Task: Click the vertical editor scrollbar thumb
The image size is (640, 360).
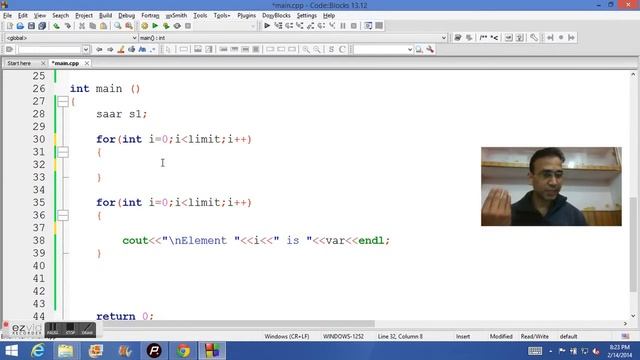Action: click(633, 244)
